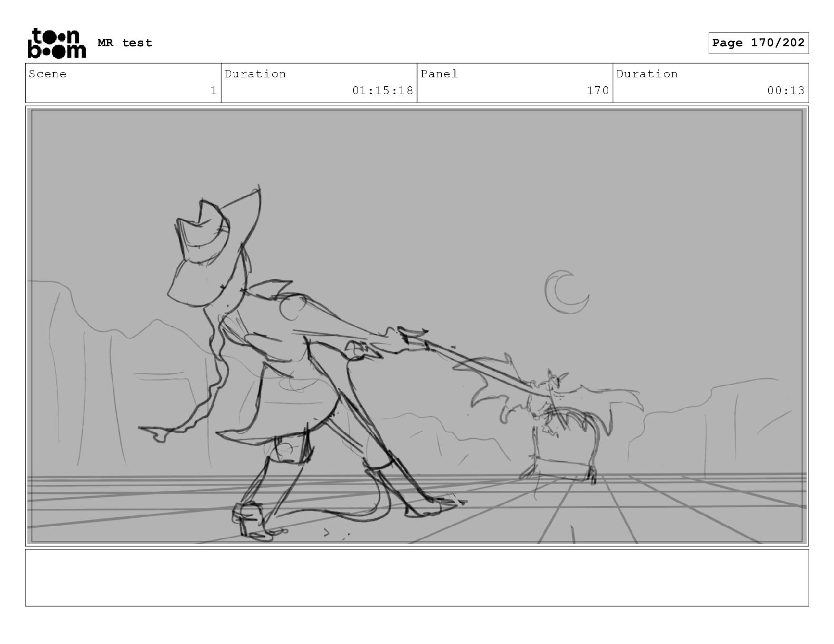Click panel duration value 00:13
The height and width of the screenshot is (644, 834).
[x=786, y=91]
